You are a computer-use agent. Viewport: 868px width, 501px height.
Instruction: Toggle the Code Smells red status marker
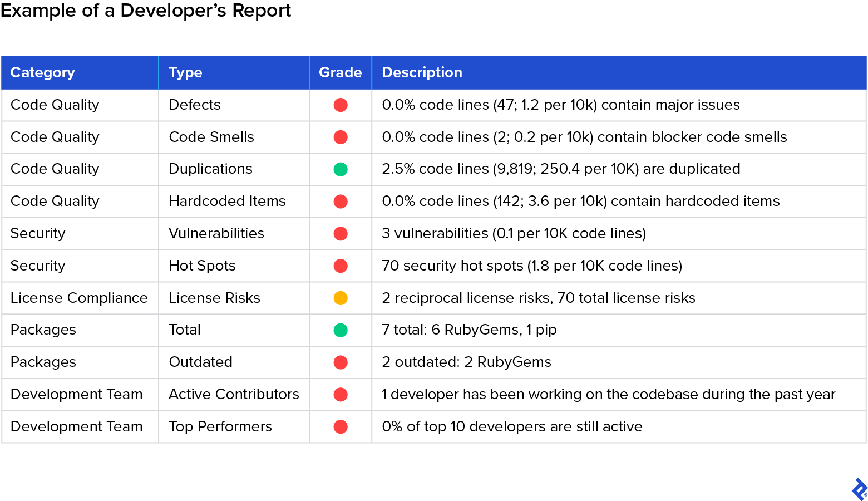pos(340,137)
